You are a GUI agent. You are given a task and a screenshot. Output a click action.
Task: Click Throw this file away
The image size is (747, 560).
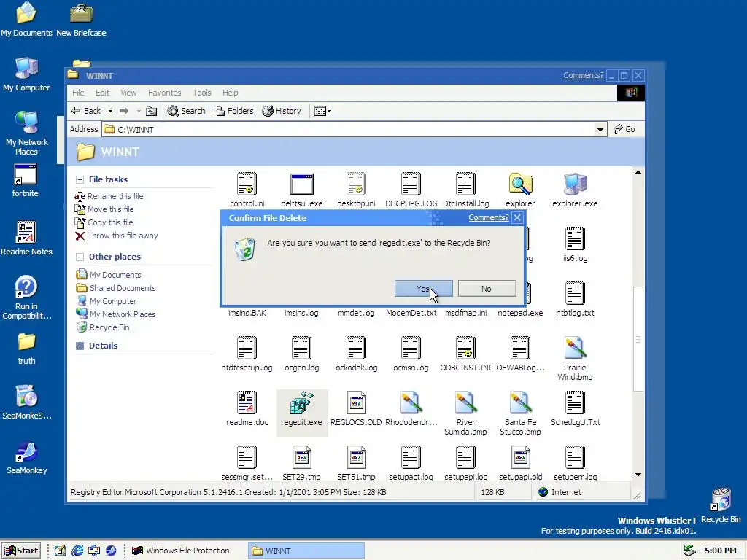point(116,236)
